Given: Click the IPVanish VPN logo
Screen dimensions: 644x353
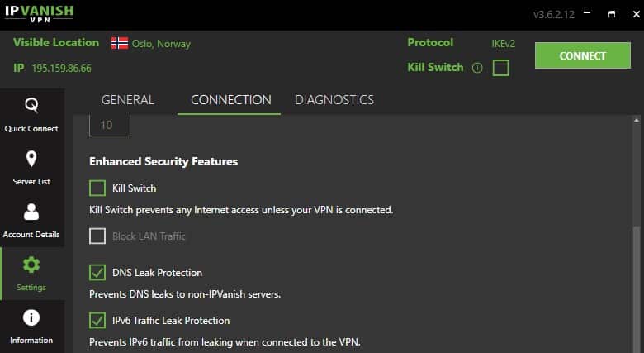Looking at the screenshot, I should point(39,13).
